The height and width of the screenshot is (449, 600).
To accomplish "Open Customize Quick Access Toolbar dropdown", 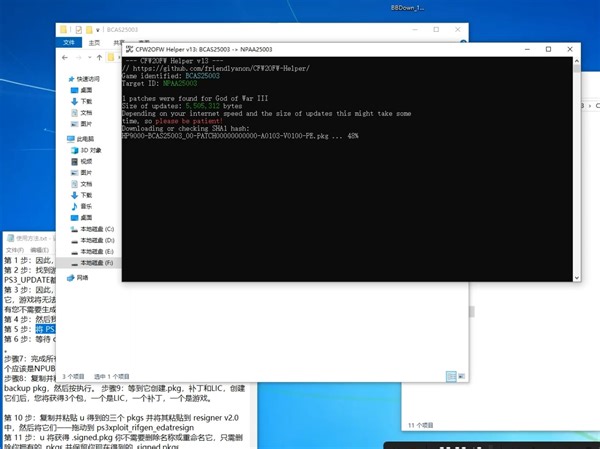I will (x=98, y=30).
